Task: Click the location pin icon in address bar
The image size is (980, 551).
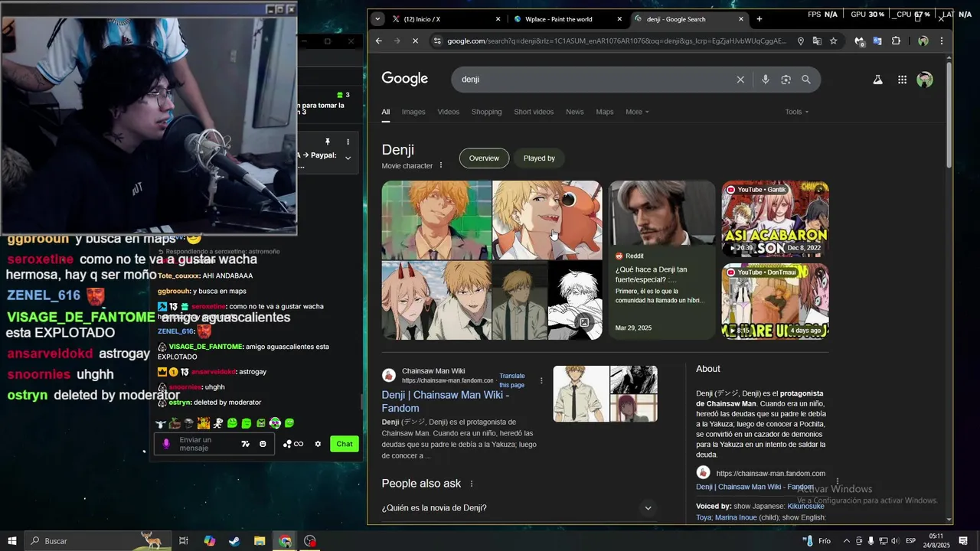Action: pyautogui.click(x=801, y=41)
